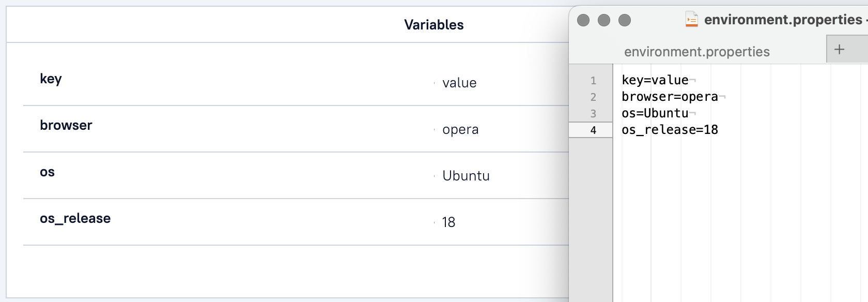Image resolution: width=868 pixels, height=302 pixels.
Task: Click line number 1 in the gutter
Action: tap(593, 81)
